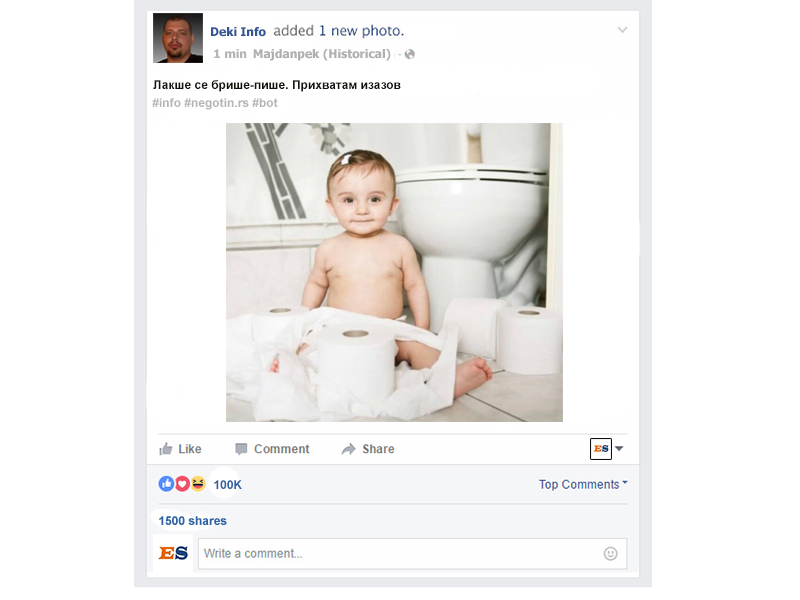Expand the Top Comments sorting dropdown
Image resolution: width=800 pixels, height=600 pixels.
click(583, 484)
